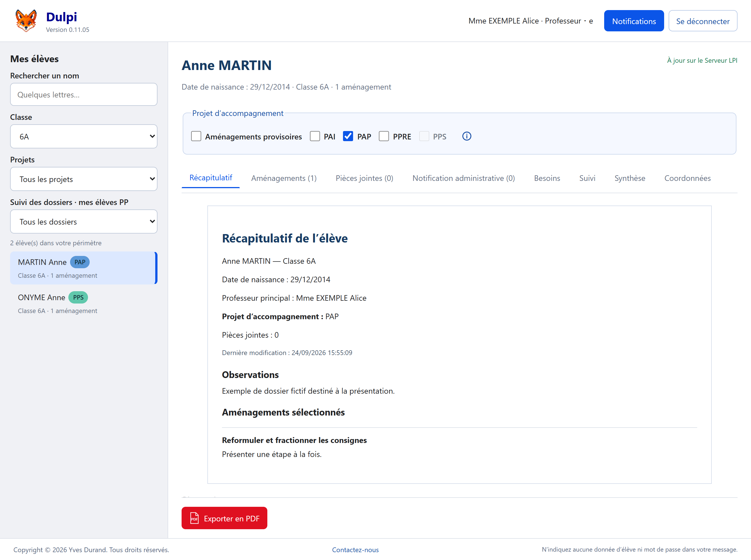Viewport: 751px width, 560px height.
Task: Click the Dulpi app title
Action: [x=61, y=17]
